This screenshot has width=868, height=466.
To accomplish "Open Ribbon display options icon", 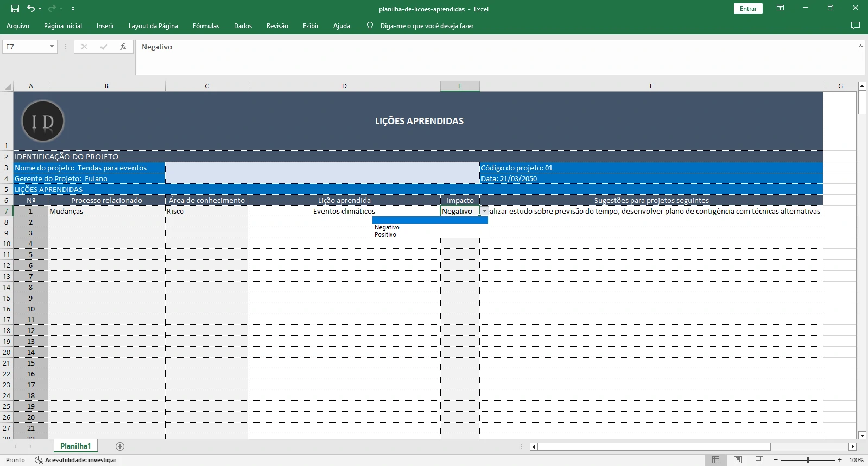I will tap(780, 9).
